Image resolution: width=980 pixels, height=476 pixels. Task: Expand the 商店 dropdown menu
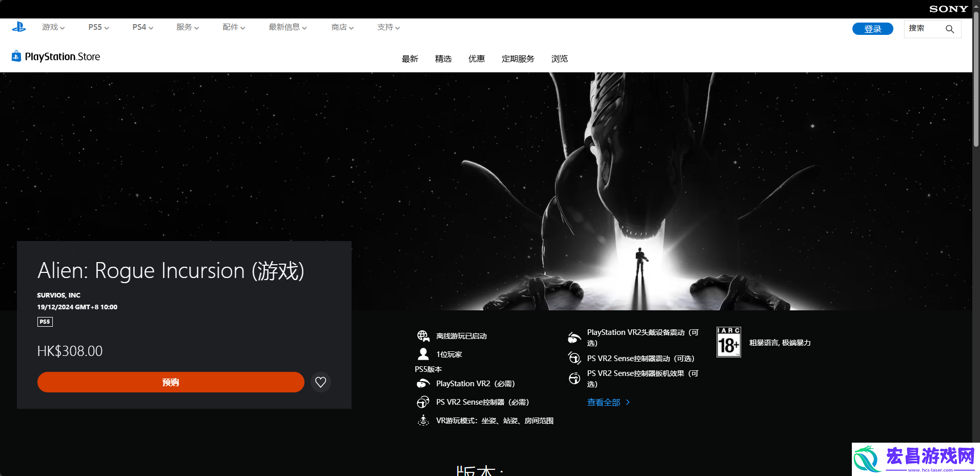pos(342,27)
